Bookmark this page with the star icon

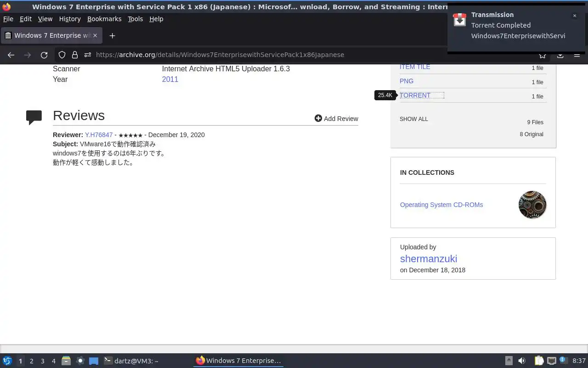pyautogui.click(x=543, y=55)
